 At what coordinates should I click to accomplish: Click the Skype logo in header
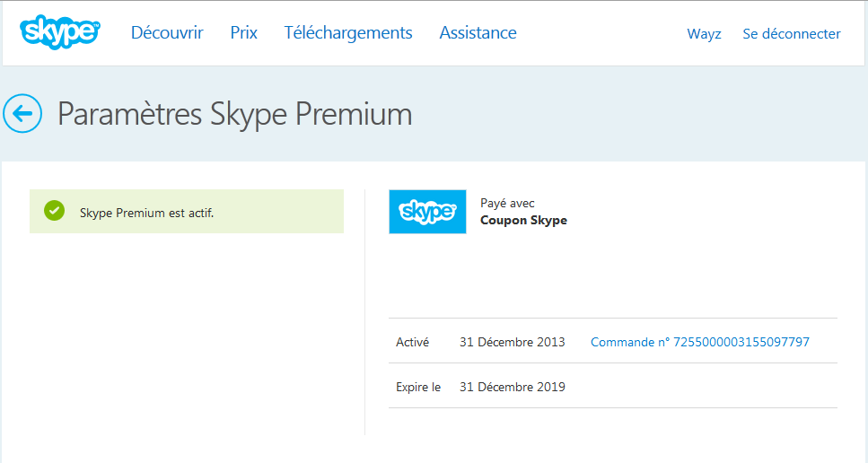60,32
